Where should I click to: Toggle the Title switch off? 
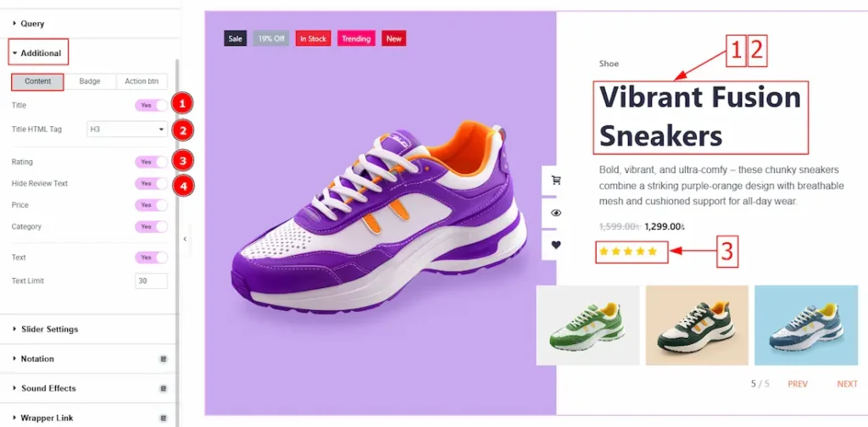tap(151, 105)
